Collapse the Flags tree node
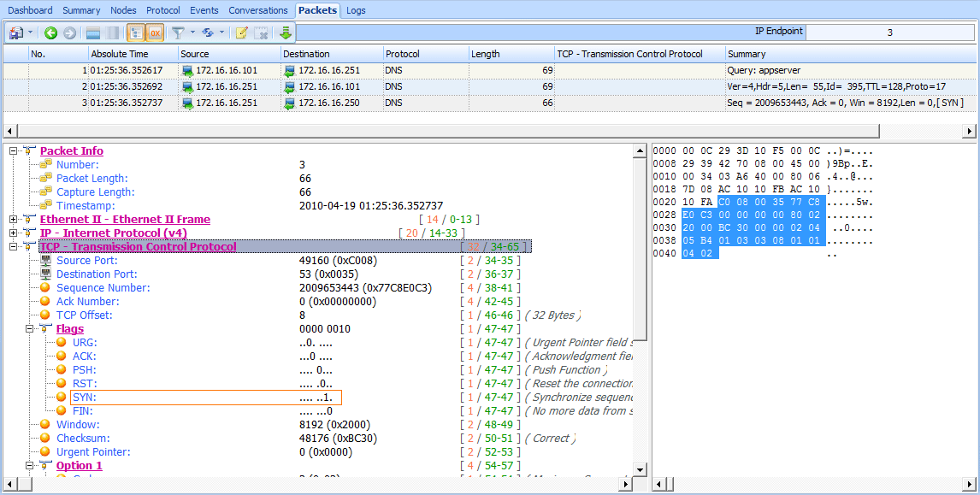Viewport: 980px width, 495px height. point(30,329)
